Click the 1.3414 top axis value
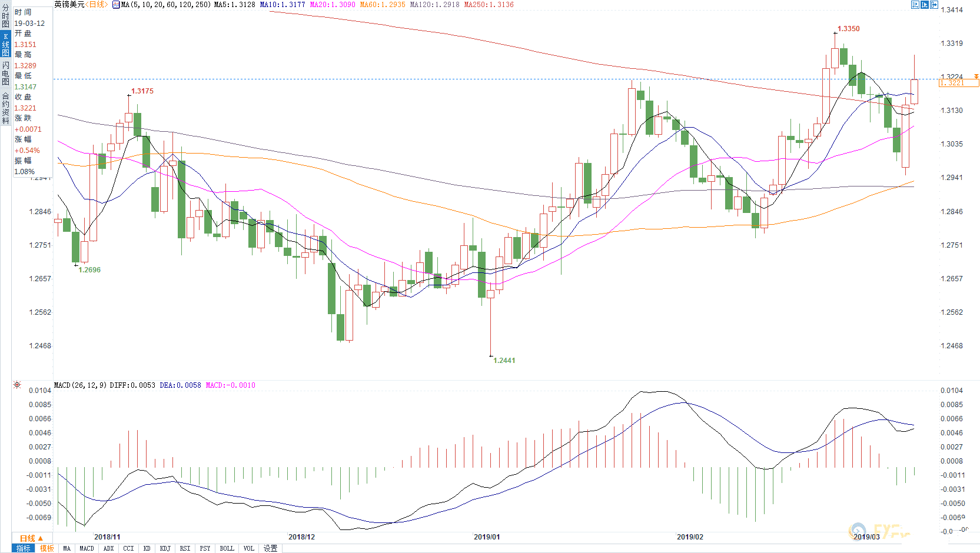The height and width of the screenshot is (553, 980). point(952,10)
